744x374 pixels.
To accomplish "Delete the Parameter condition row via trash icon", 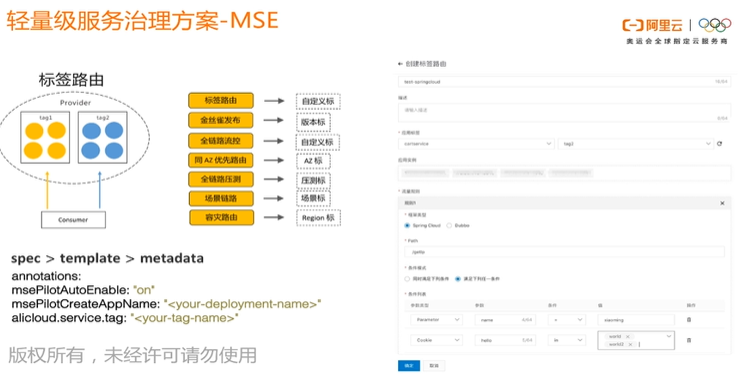I will click(689, 320).
